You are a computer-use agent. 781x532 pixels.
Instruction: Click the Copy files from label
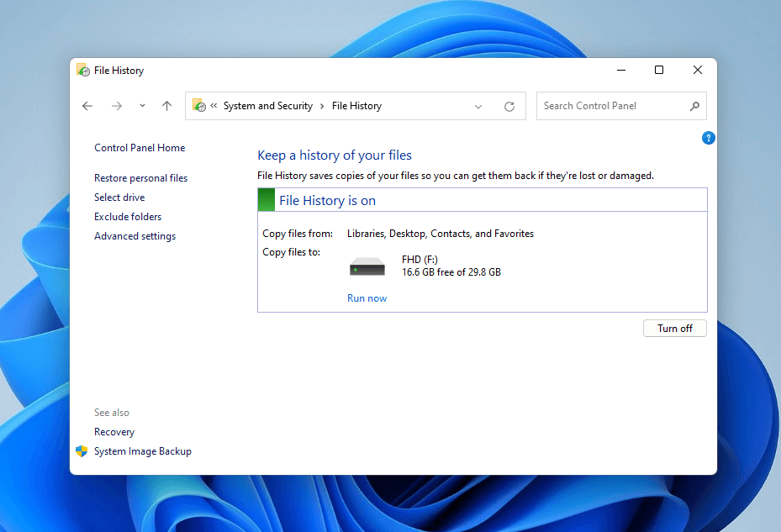click(x=298, y=233)
